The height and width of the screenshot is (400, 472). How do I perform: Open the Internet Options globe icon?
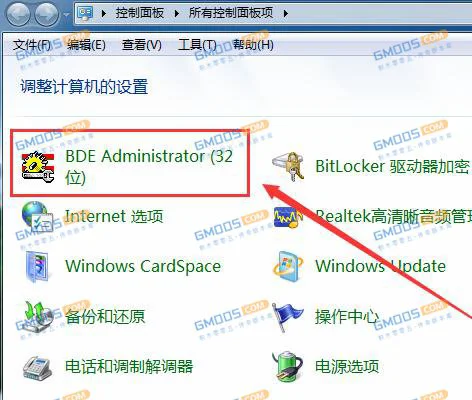click(37, 216)
